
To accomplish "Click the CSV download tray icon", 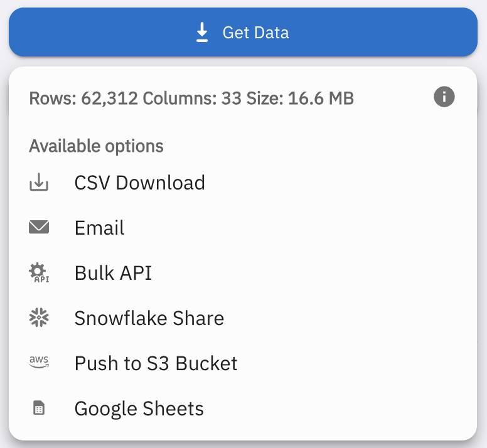I will (39, 182).
